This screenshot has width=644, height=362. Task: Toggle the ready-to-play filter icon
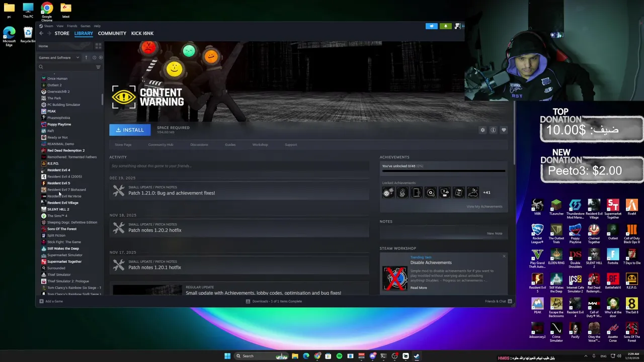click(100, 57)
